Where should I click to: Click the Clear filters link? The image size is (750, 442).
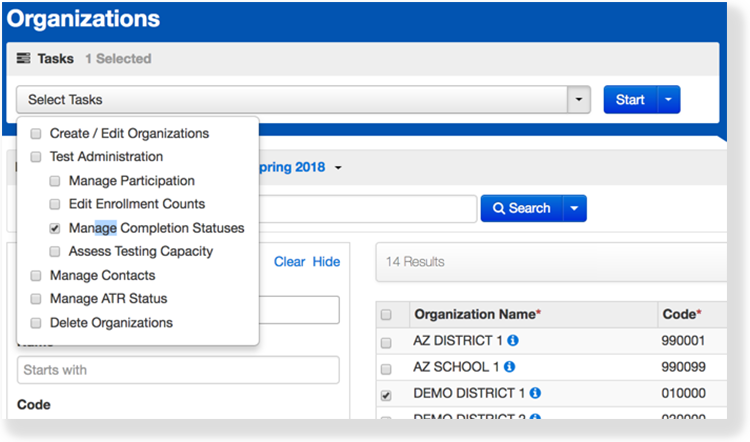[x=289, y=262]
